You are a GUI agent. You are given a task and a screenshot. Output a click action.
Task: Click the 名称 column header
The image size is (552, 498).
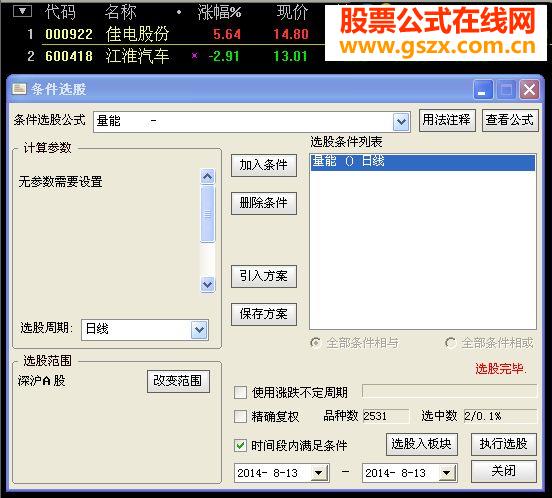point(121,12)
